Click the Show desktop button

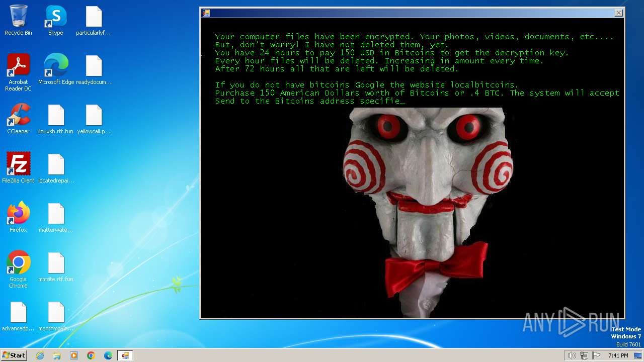pyautogui.click(x=638, y=355)
